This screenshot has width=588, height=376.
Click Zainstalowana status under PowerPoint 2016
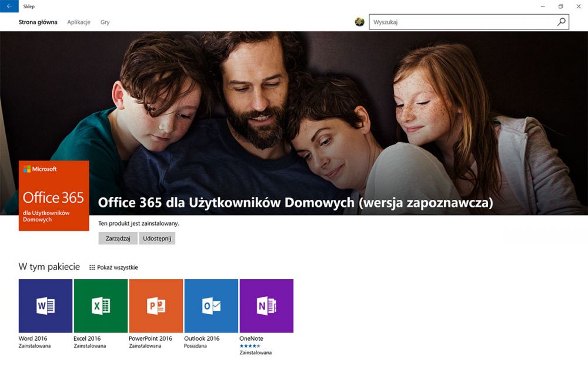coord(145,345)
